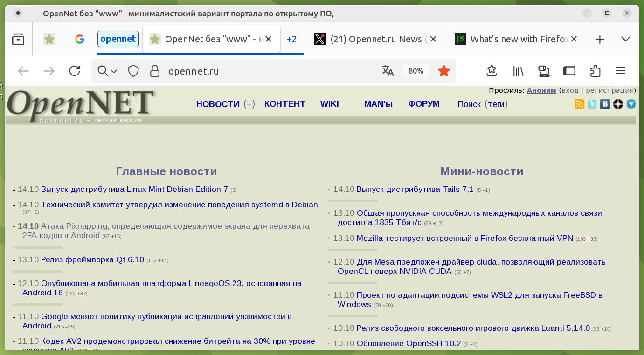Collapse the opennet tab group label
The height and width of the screenshot is (355, 644).
click(x=118, y=39)
